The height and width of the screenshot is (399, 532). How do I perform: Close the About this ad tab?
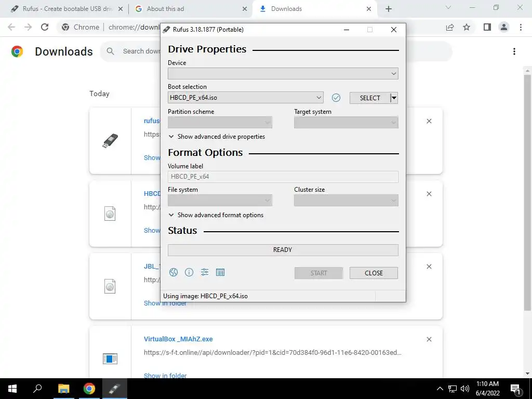coord(245,9)
